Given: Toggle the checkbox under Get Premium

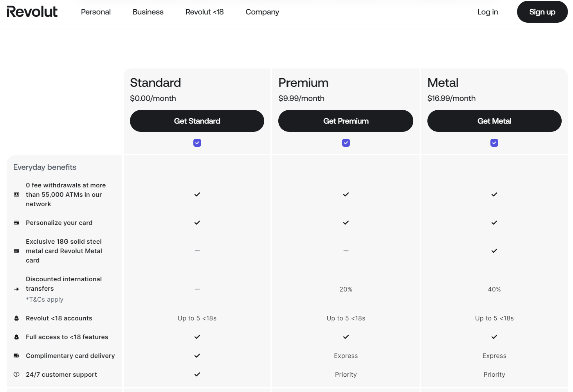Looking at the screenshot, I should [346, 143].
